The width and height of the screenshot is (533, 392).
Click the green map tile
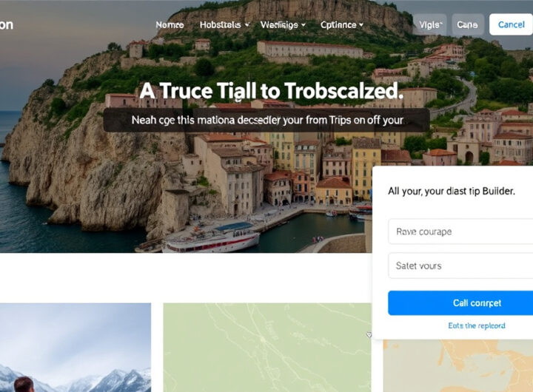267,348
